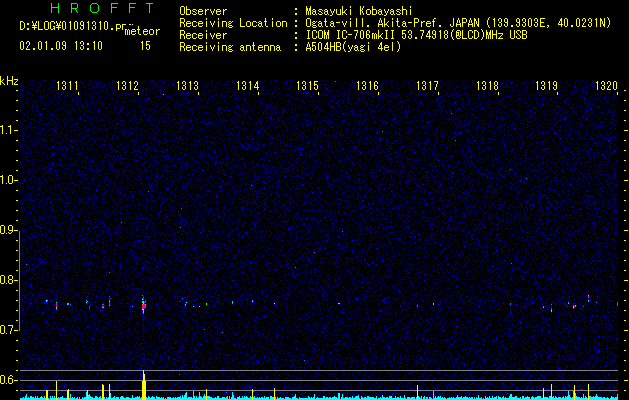Click the 1320 time axis marker
This screenshot has width=629, height=400.
point(607,86)
